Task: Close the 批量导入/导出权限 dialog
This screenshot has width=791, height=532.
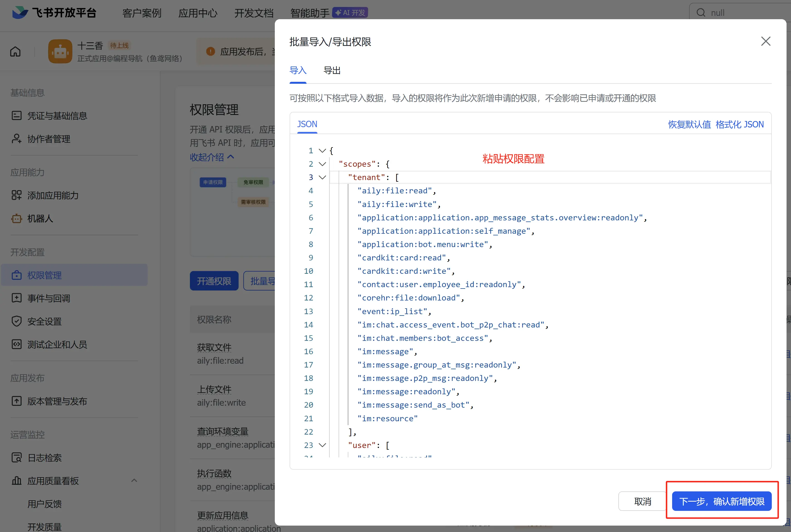Action: click(x=766, y=41)
